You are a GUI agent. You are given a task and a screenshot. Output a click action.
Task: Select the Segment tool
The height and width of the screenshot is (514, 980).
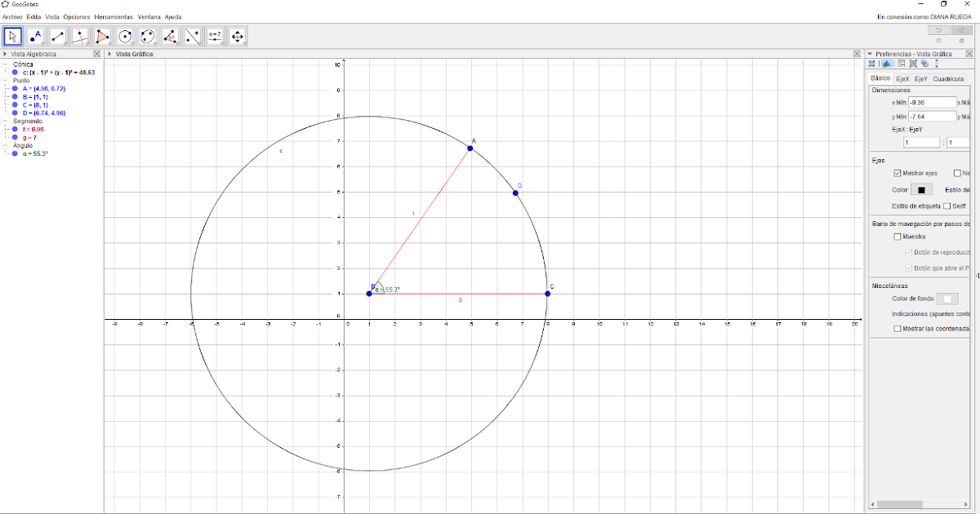(59, 36)
